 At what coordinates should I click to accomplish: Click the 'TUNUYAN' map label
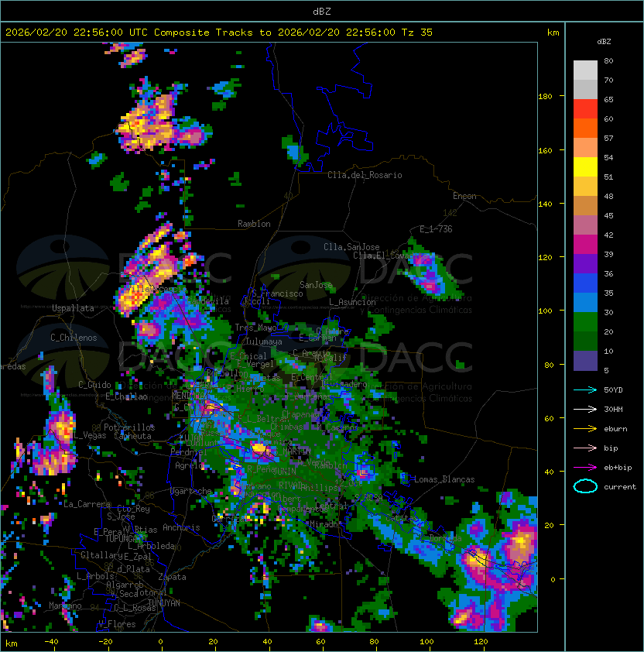click(164, 603)
